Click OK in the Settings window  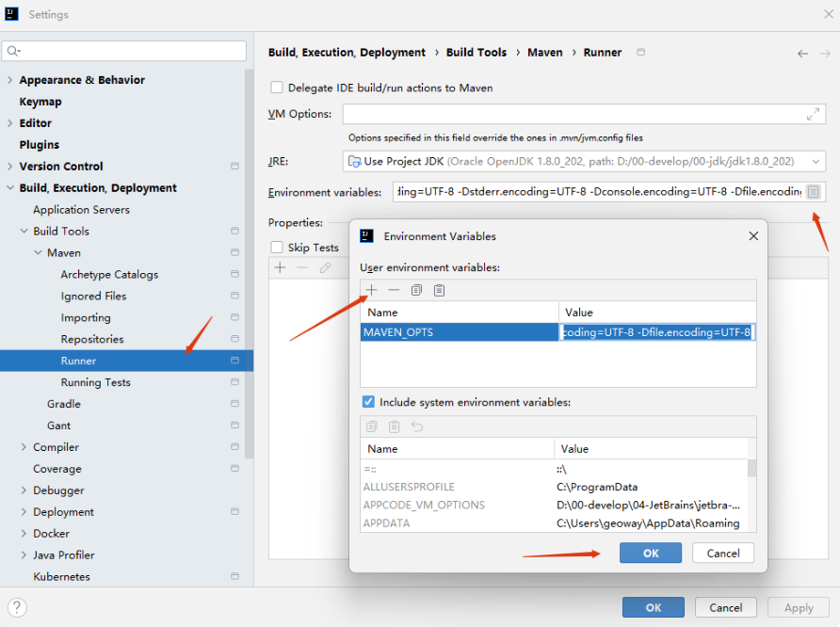653,607
